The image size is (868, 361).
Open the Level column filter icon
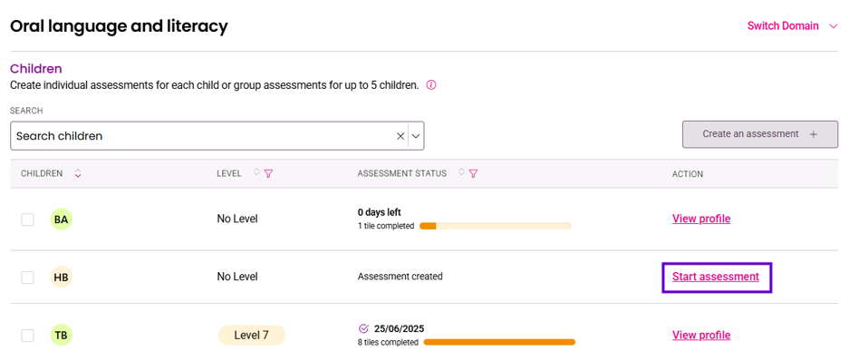point(268,173)
